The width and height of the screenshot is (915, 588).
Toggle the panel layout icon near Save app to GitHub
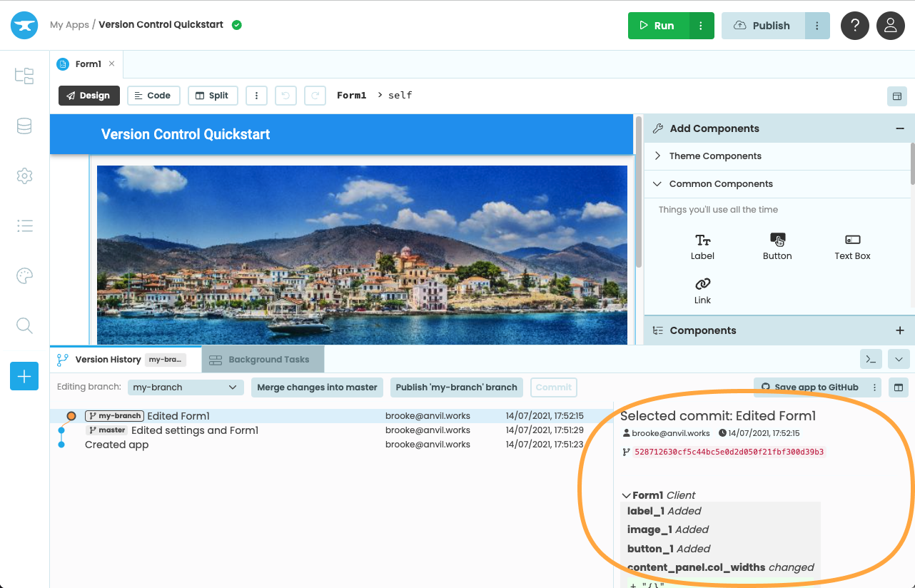point(898,387)
